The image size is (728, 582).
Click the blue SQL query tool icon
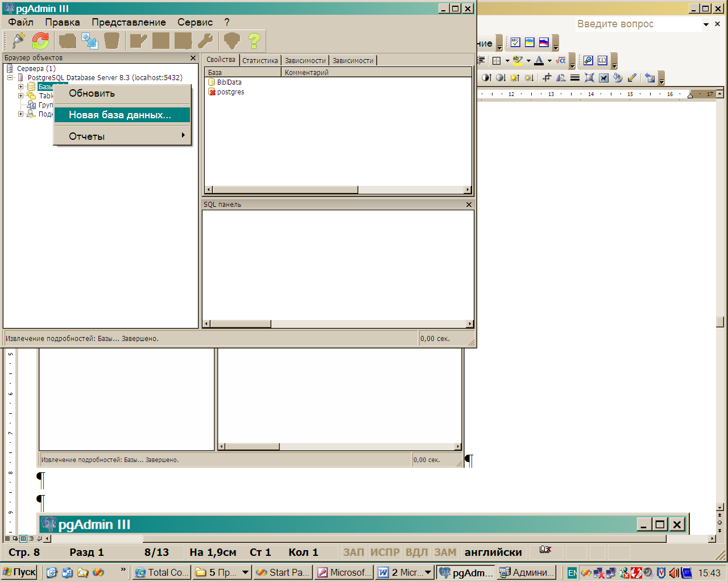90,41
